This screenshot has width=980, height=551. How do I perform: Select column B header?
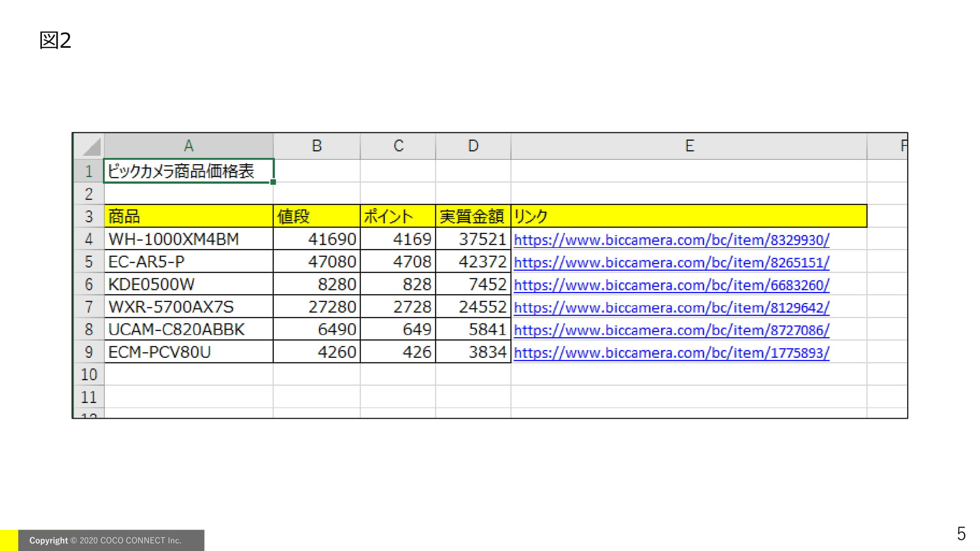317,146
